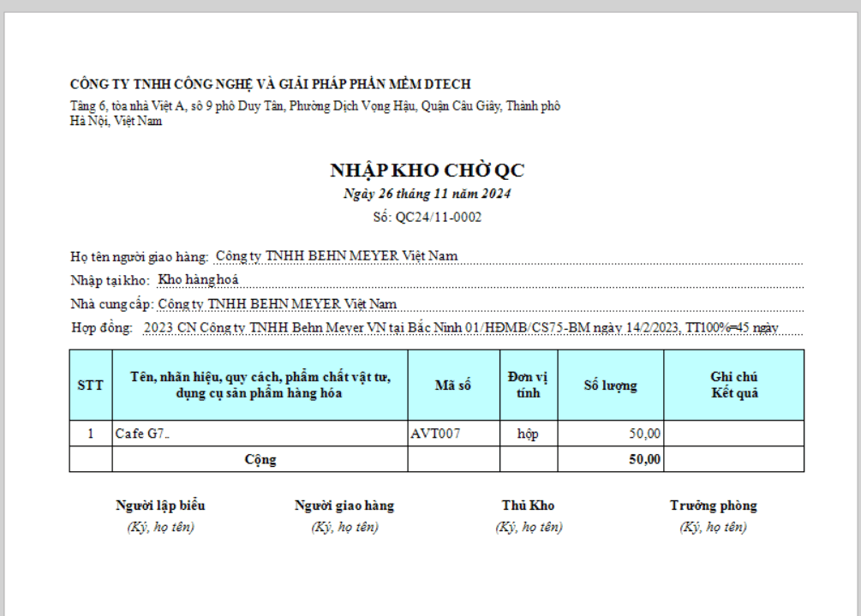Select the NHẬP KHO CHỜ QC title
The height and width of the screenshot is (616, 861).
(427, 170)
